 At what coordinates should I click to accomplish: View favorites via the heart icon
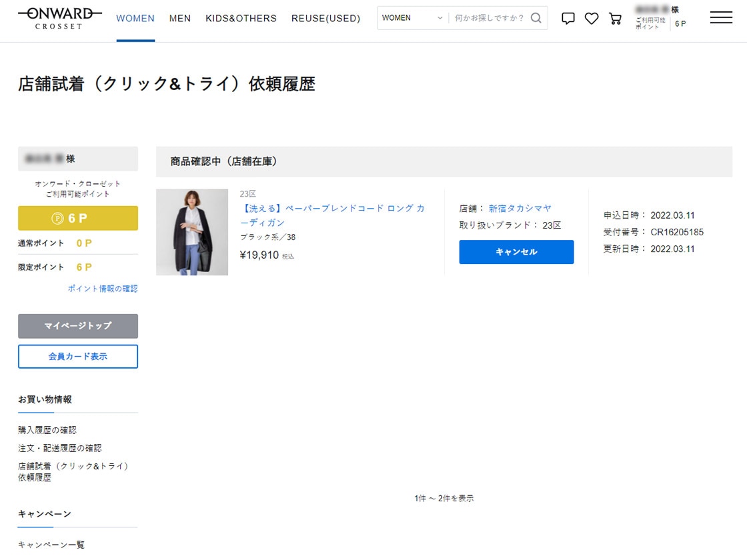[592, 18]
